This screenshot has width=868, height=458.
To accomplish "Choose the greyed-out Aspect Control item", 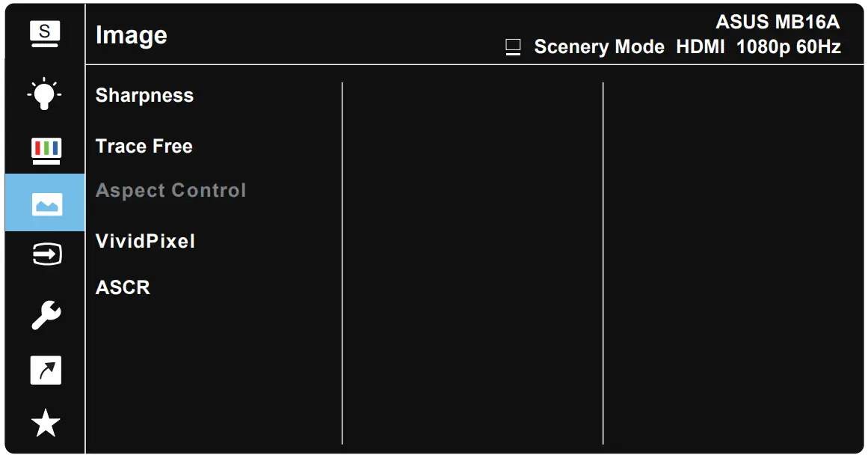I will [170, 190].
